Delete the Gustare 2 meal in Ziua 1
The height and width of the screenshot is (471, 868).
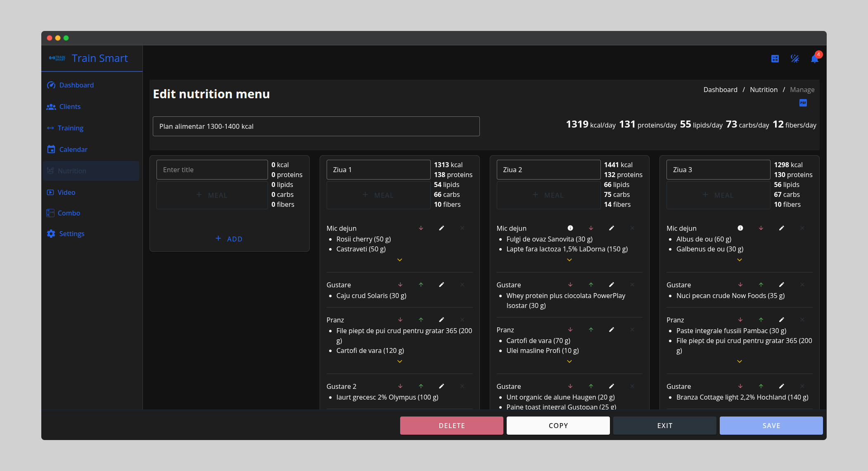coord(462,386)
